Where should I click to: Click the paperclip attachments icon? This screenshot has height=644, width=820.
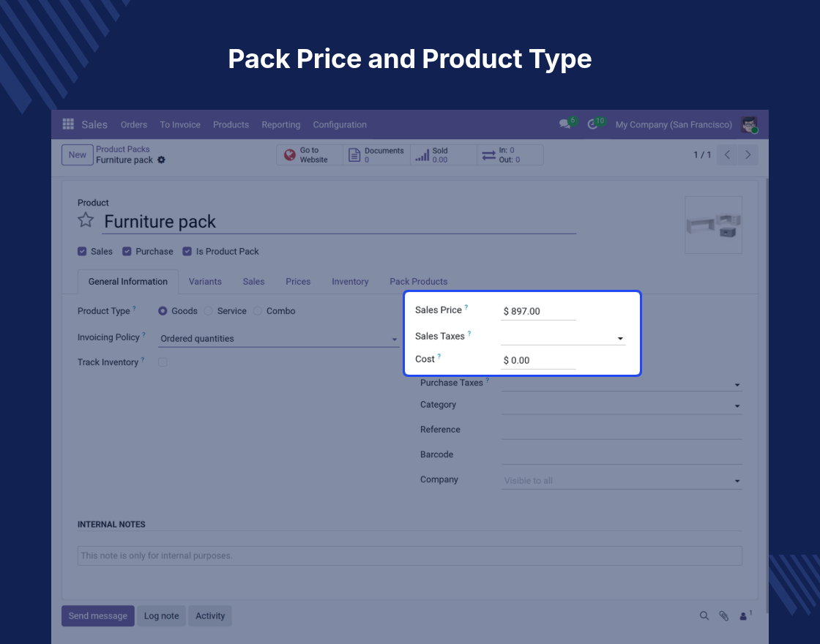tap(724, 615)
